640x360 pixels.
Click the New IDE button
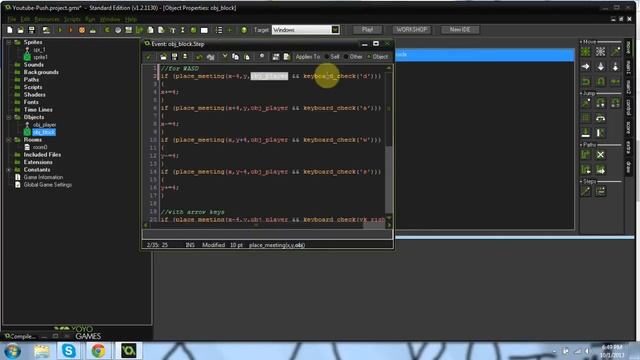460,30
